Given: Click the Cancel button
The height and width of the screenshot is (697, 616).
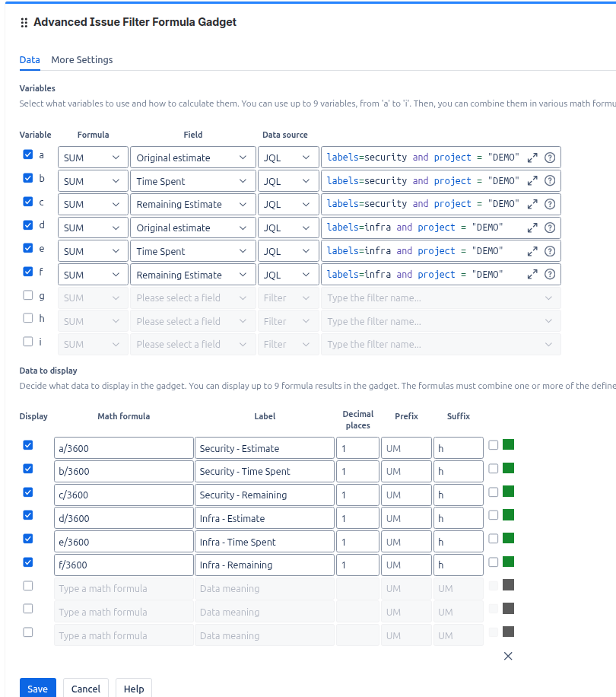Looking at the screenshot, I should click(x=86, y=689).
